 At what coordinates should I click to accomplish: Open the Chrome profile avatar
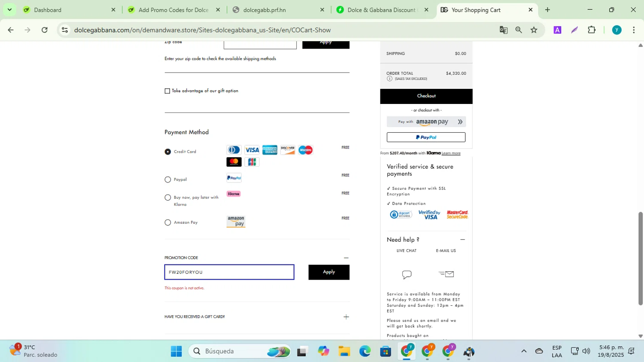point(617,30)
